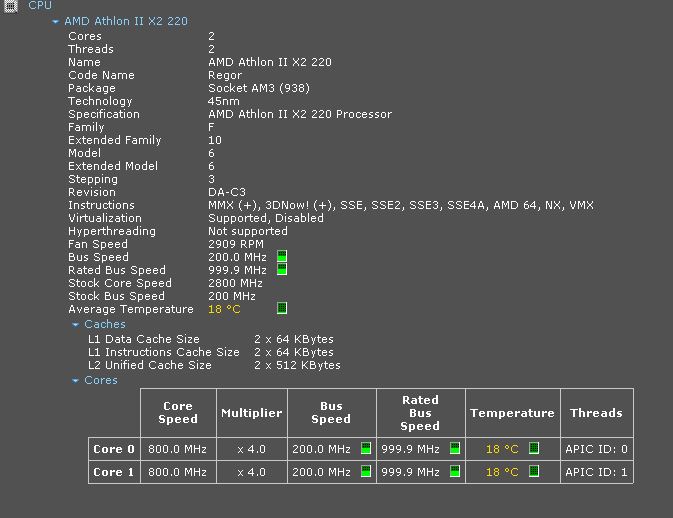This screenshot has height=518, width=673.
Task: Click the Virtualization value Supported, Disabled
Action: [266, 218]
